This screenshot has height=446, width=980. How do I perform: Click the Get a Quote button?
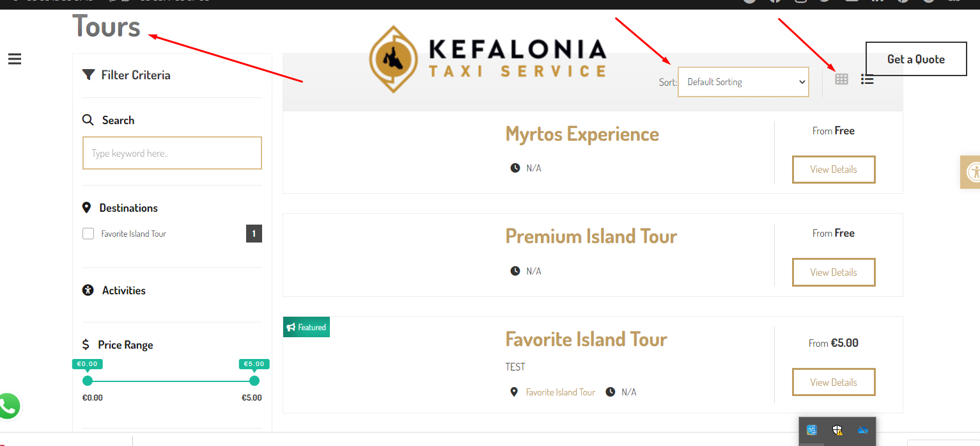pyautogui.click(x=916, y=59)
